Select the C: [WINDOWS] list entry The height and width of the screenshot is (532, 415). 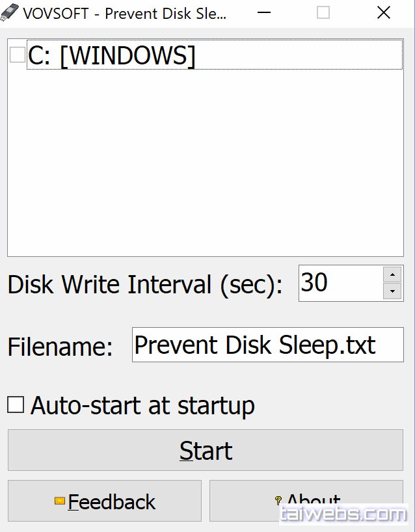pyautogui.click(x=112, y=57)
